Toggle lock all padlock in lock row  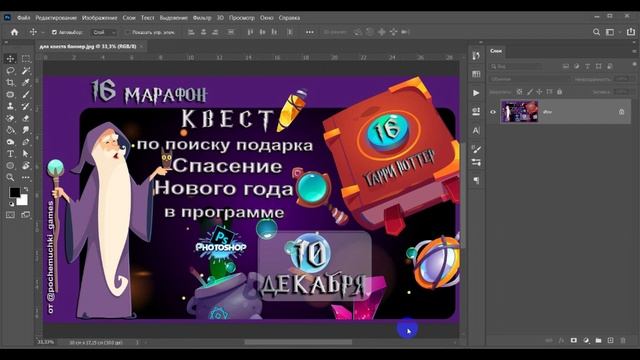[x=560, y=92]
